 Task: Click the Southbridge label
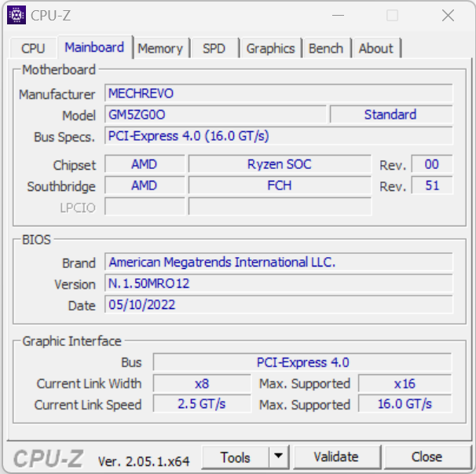[61, 186]
